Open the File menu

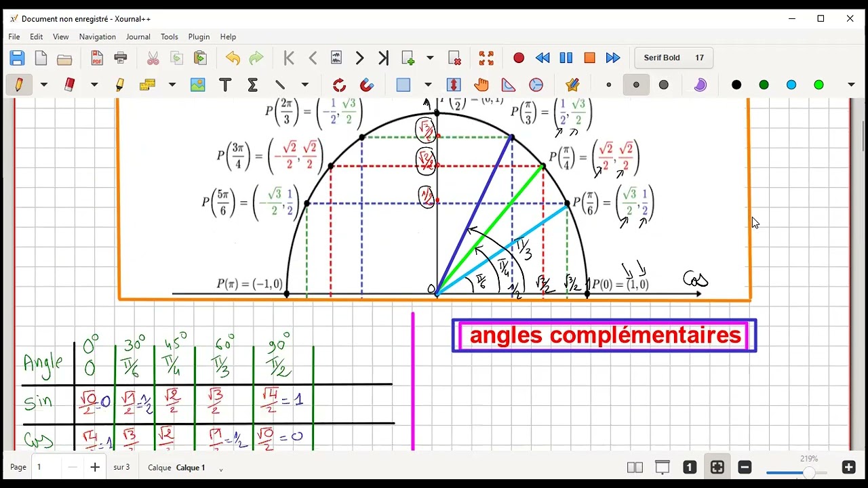point(14,37)
